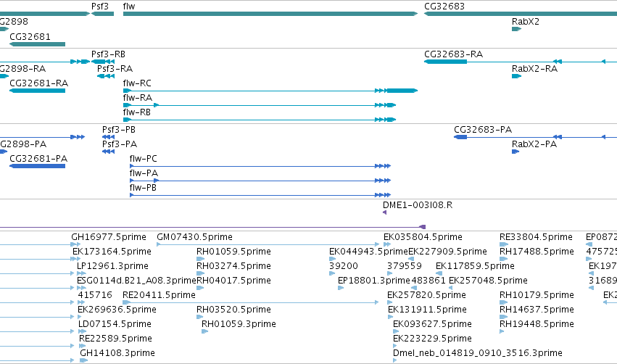The width and height of the screenshot is (617, 364).
Task: Click the GM07430.5prime EST feature line
Action: click(268, 244)
